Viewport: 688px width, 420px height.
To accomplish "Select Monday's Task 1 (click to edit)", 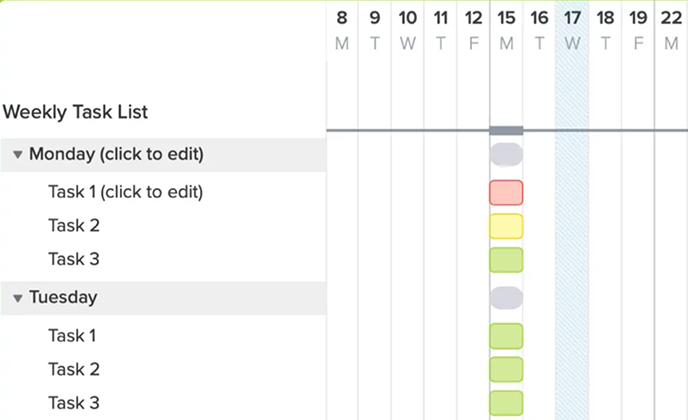I will [125, 192].
